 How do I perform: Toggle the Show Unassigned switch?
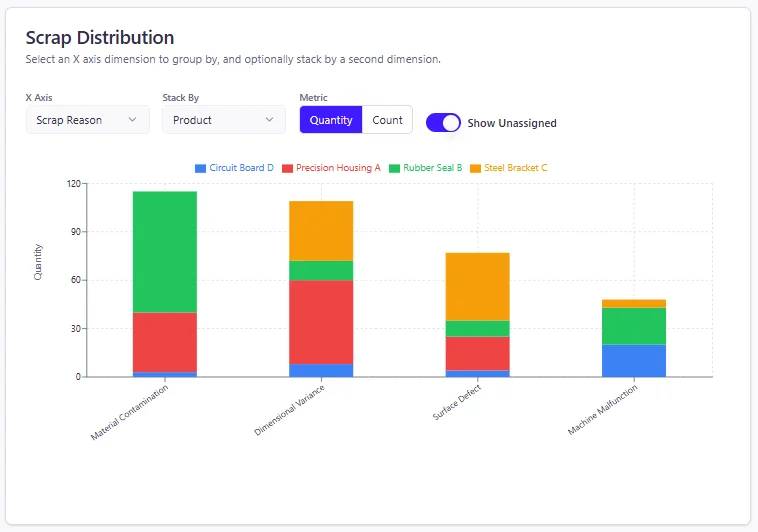click(443, 123)
